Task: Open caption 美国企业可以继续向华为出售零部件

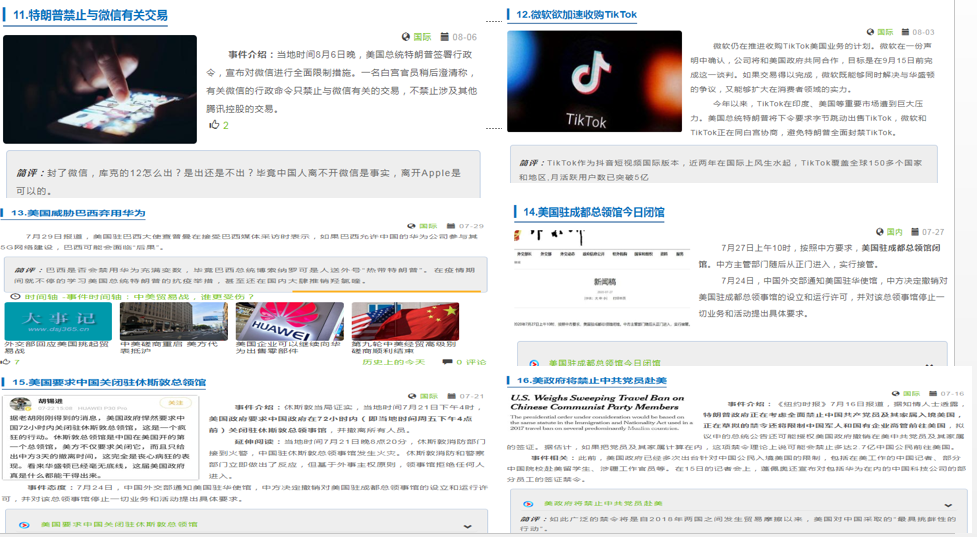Action: pos(288,348)
